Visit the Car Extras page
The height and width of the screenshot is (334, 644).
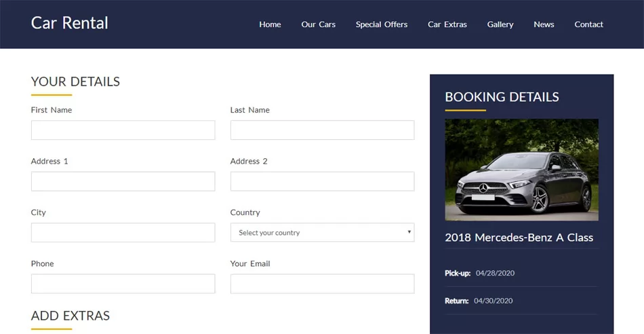pos(447,24)
